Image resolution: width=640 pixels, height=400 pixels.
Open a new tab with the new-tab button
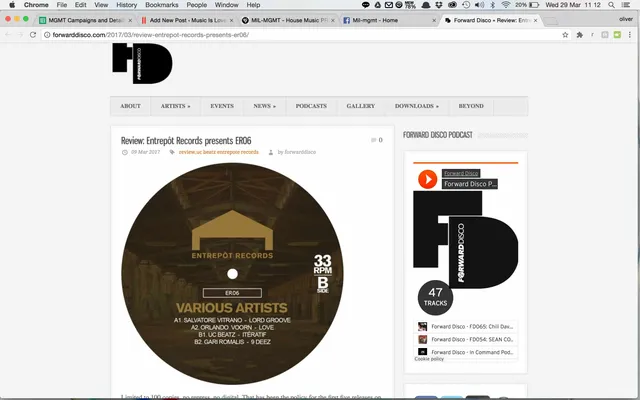551,21
